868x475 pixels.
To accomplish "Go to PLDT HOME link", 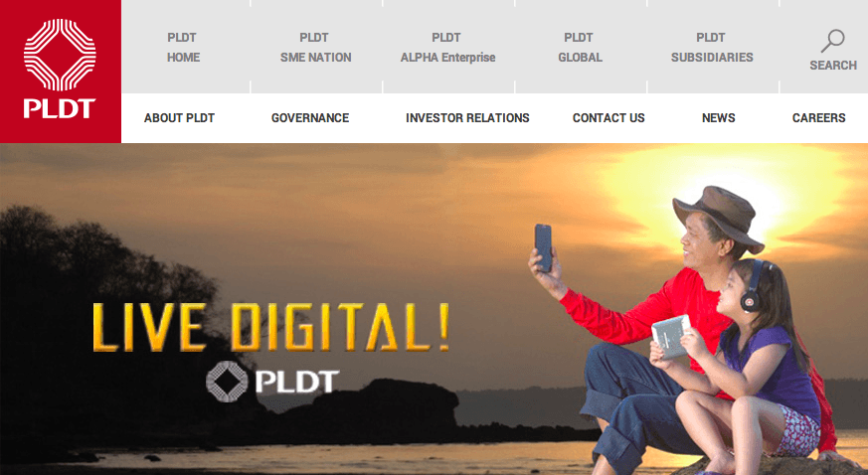I will tap(183, 48).
